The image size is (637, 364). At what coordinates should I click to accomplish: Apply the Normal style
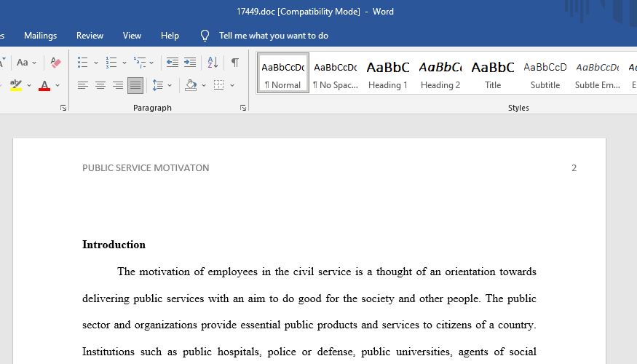(x=282, y=73)
